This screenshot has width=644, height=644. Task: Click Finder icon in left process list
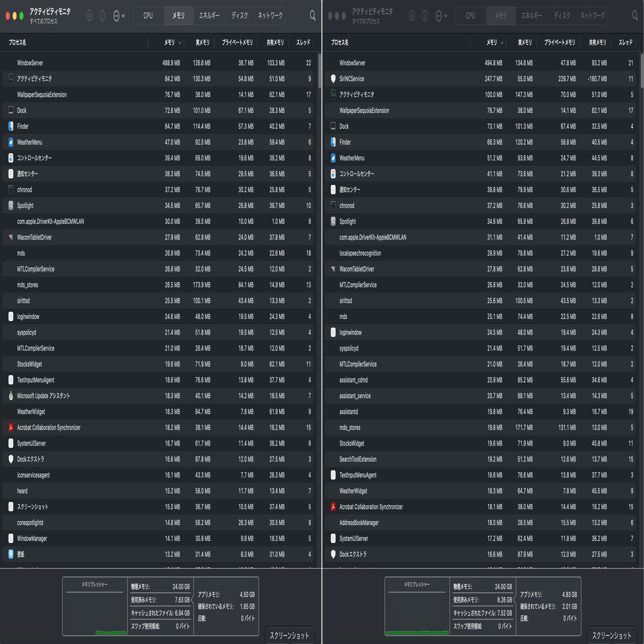coord(11,126)
